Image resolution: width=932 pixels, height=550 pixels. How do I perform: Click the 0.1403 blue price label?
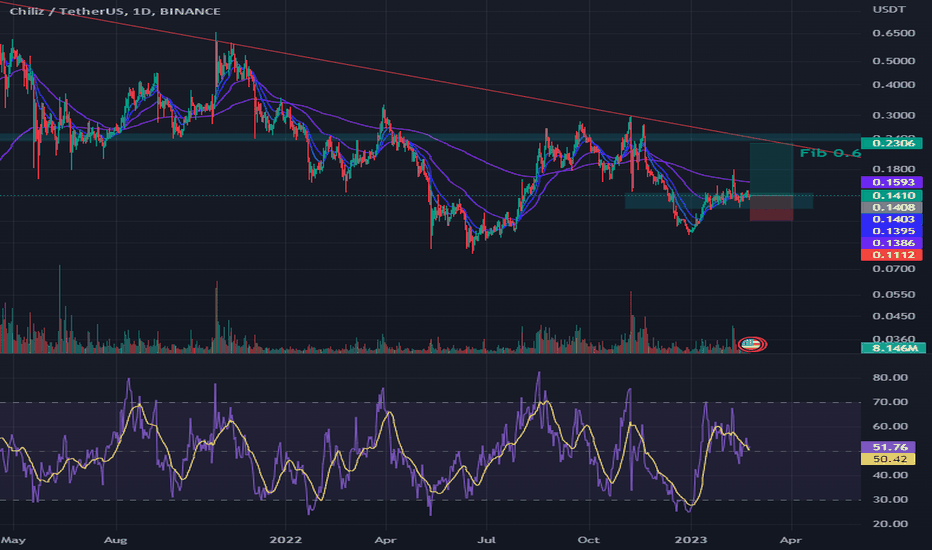click(892, 219)
